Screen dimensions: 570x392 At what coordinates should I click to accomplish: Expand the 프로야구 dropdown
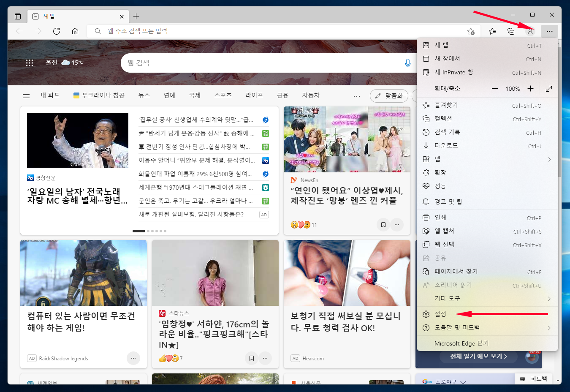pyautogui.click(x=463, y=382)
